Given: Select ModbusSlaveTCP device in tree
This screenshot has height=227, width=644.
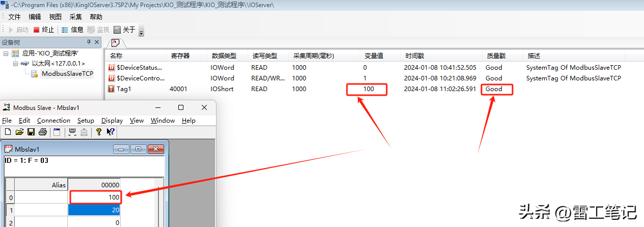Looking at the screenshot, I should click(67, 74).
